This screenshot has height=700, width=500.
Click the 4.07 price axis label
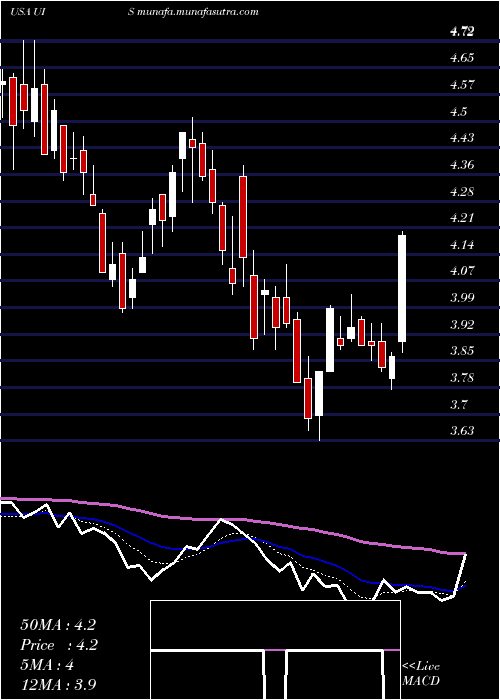pyautogui.click(x=462, y=271)
